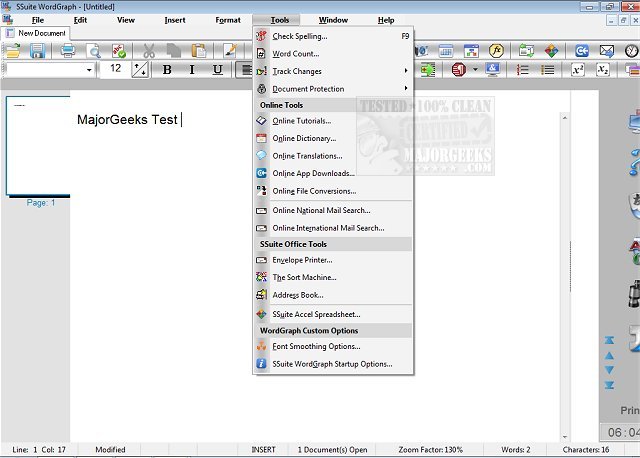
Task: Open Online Tutorials menu item
Action: (333, 121)
